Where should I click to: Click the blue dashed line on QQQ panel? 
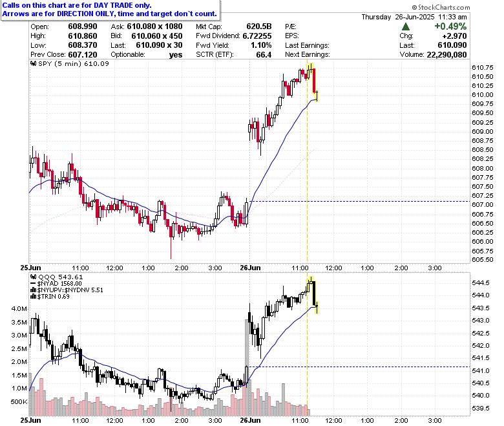point(360,367)
